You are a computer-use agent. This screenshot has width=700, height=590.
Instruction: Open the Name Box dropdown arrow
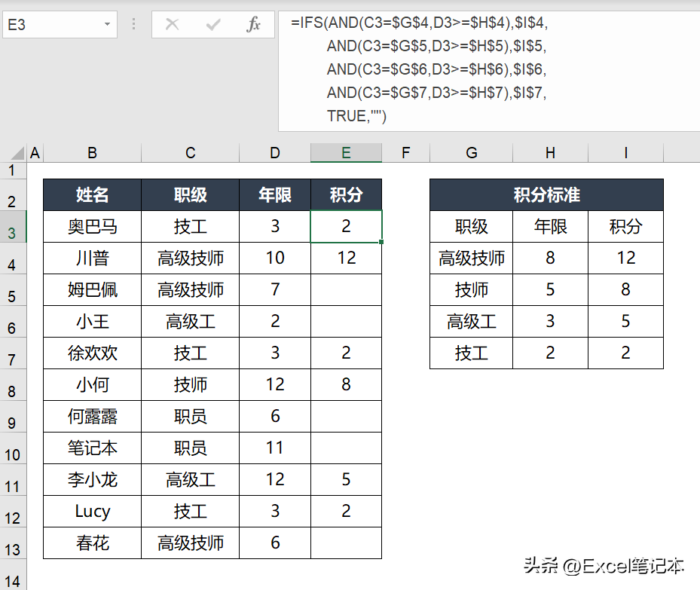point(107,24)
